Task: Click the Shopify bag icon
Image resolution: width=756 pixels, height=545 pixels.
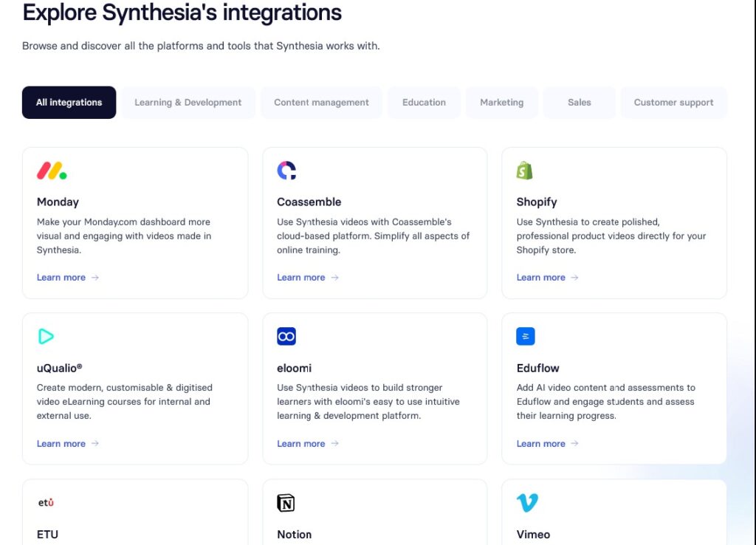Action: [x=525, y=171]
